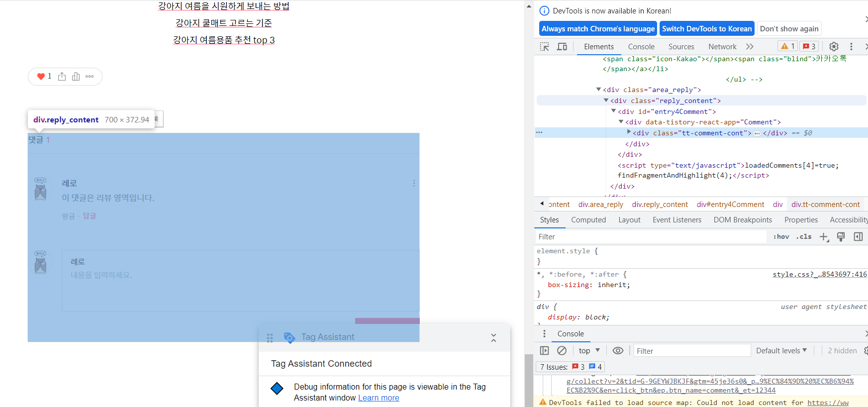The height and width of the screenshot is (407, 868).
Task: Collapse the data-tistory-react-app Comment node
Action: pos(621,122)
